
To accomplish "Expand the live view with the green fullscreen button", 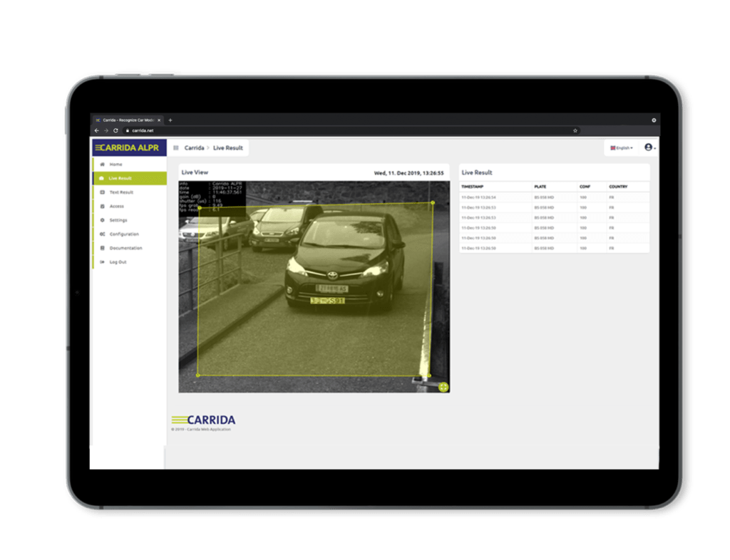I will pos(443,387).
